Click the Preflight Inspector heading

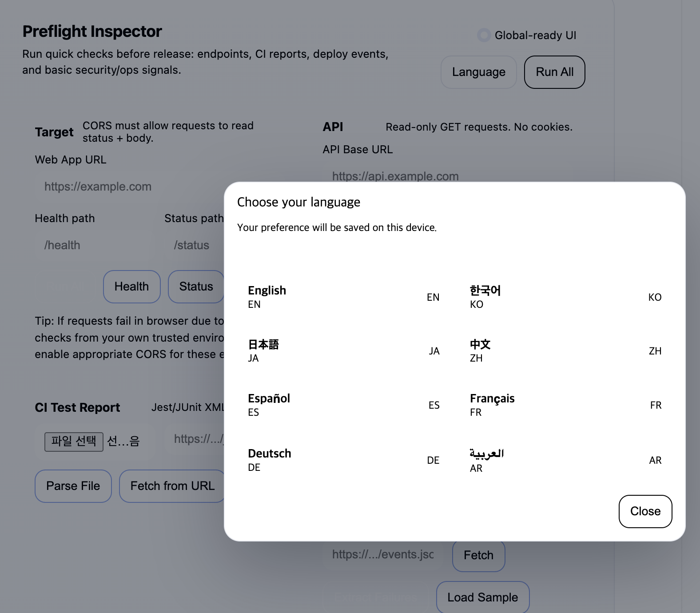(x=92, y=32)
